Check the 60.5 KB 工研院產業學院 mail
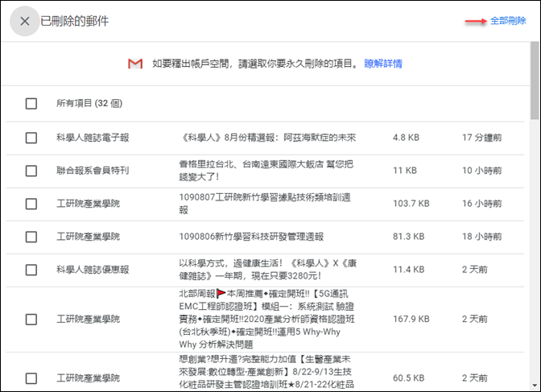 tap(31, 378)
